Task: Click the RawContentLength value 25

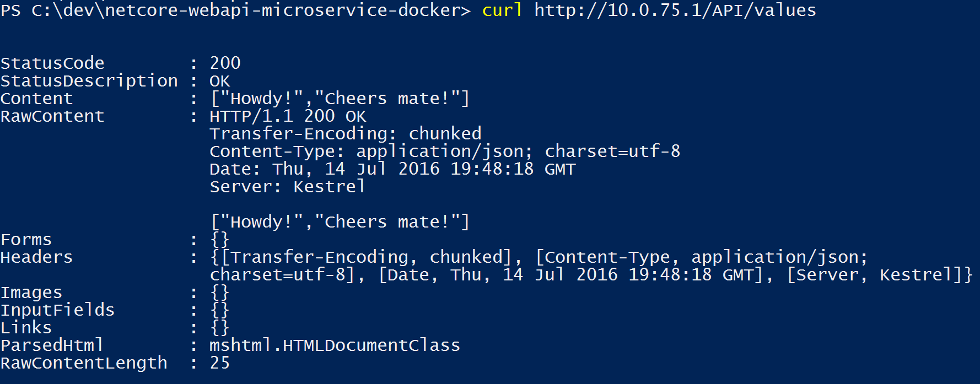Action: (x=220, y=363)
